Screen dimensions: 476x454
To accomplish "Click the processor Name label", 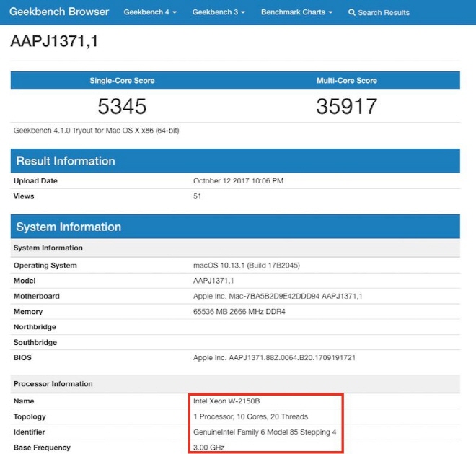I will [24, 401].
